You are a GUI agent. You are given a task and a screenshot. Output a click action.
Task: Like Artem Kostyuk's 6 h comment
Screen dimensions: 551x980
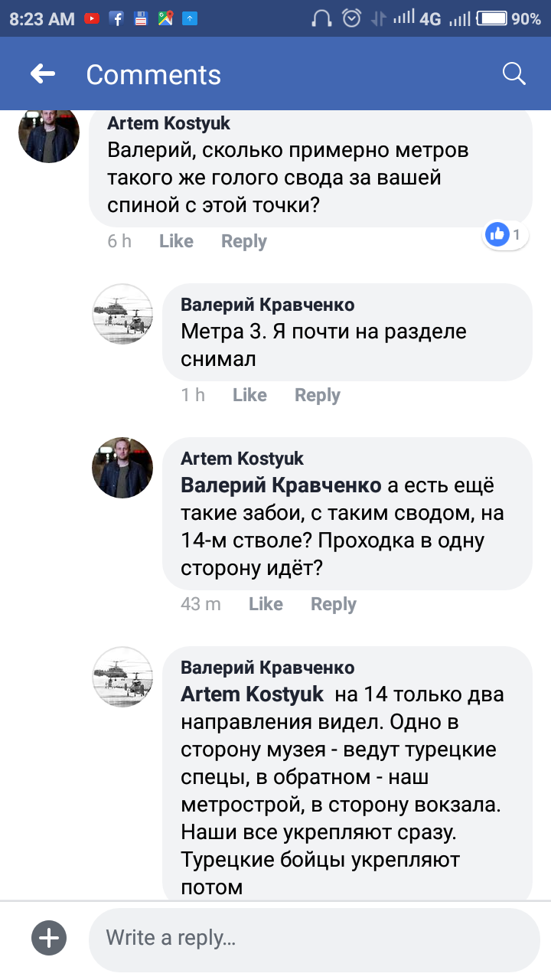(x=176, y=241)
